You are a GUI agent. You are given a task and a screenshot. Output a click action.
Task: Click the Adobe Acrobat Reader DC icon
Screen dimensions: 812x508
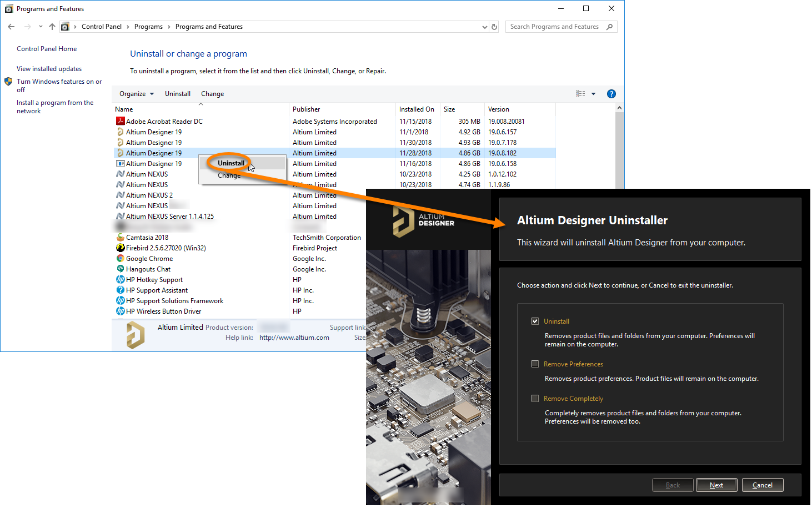click(120, 121)
